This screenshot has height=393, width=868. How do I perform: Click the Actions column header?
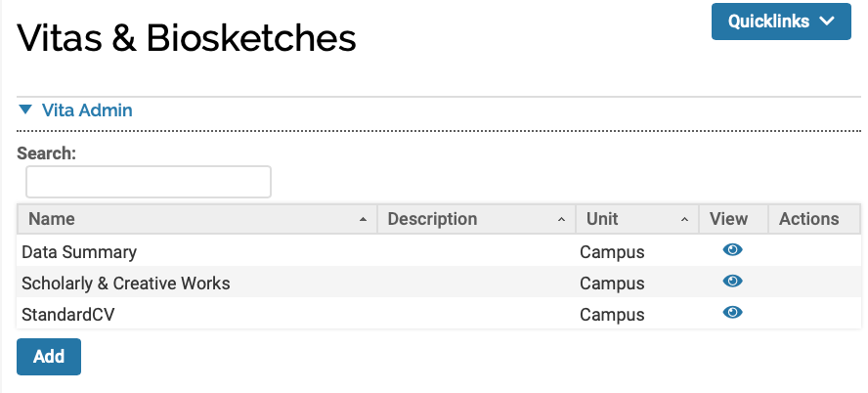pos(808,219)
